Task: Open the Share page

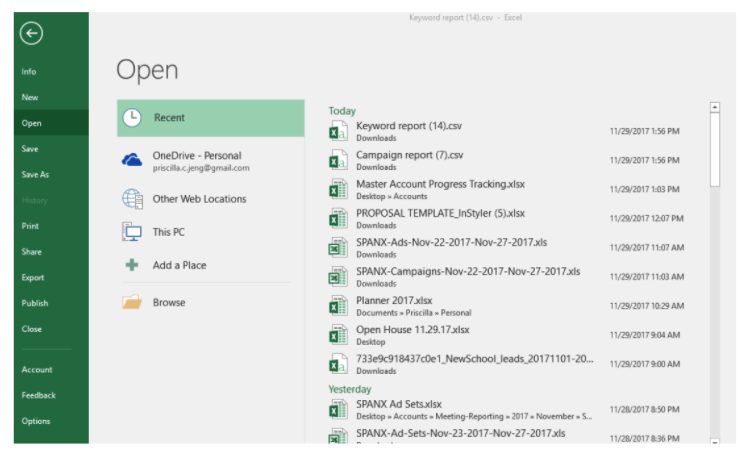Action: click(x=51, y=251)
